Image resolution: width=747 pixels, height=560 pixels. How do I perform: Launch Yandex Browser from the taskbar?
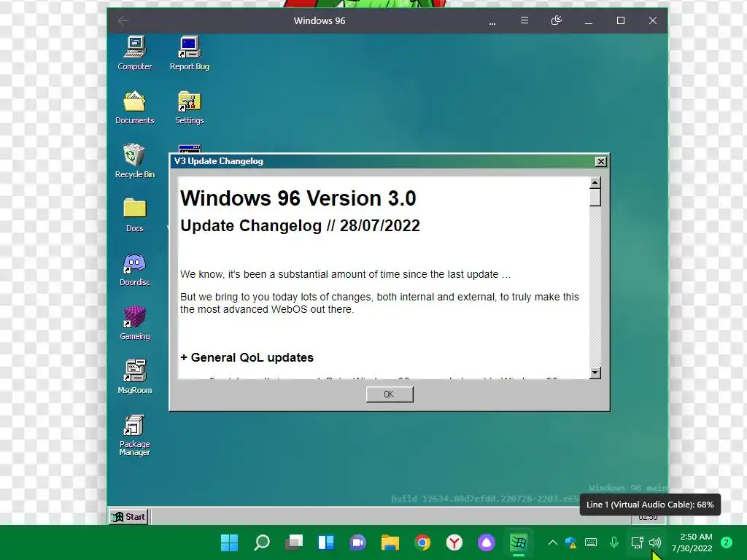(x=454, y=542)
